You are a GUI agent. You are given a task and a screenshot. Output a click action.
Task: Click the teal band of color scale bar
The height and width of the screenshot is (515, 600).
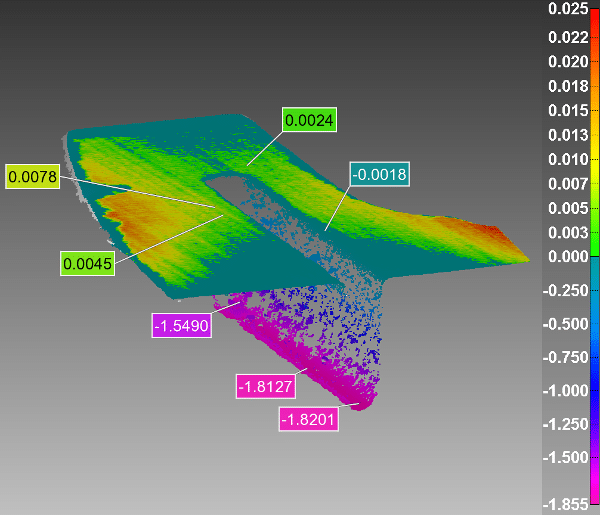595,274
